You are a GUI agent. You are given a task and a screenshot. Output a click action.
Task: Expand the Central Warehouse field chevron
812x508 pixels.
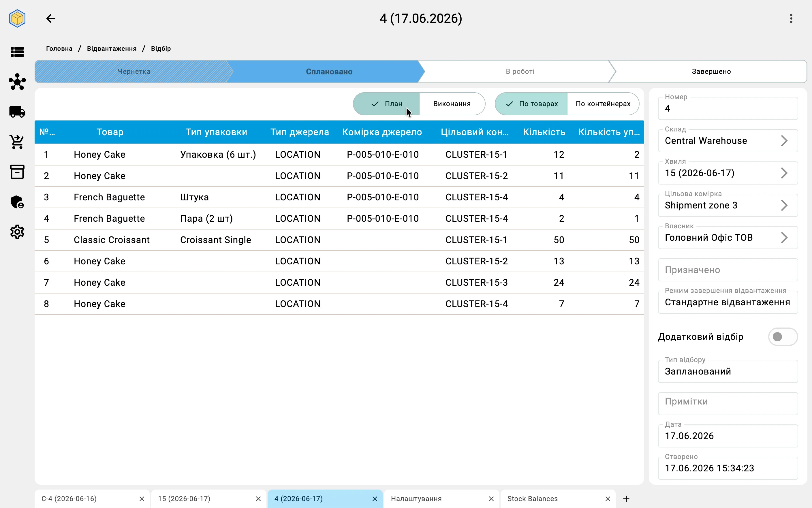[784, 141]
